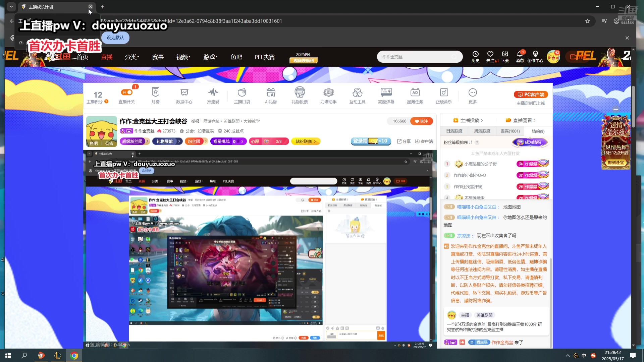The width and height of the screenshot is (644, 362).
Task: Expand the 礼物展馆 badge
Action: (167, 141)
